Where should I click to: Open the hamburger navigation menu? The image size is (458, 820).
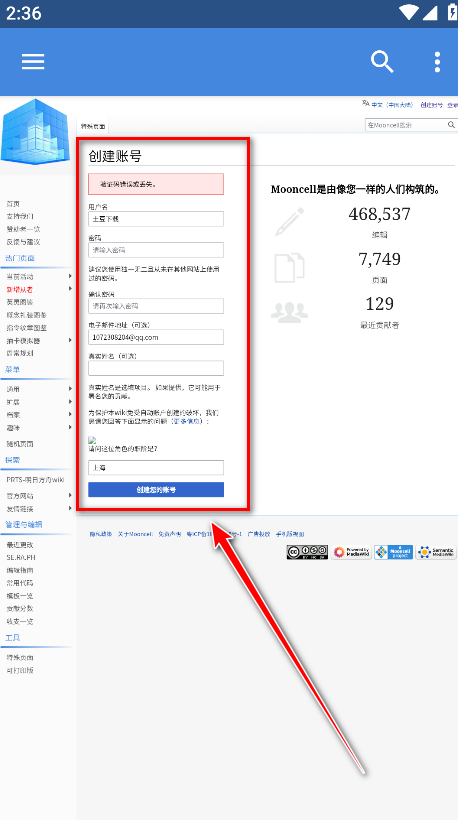33,62
